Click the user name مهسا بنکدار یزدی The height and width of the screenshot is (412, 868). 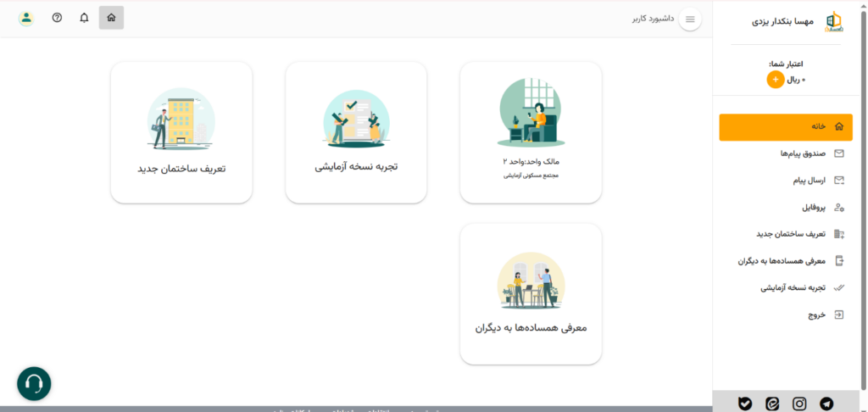pos(782,22)
